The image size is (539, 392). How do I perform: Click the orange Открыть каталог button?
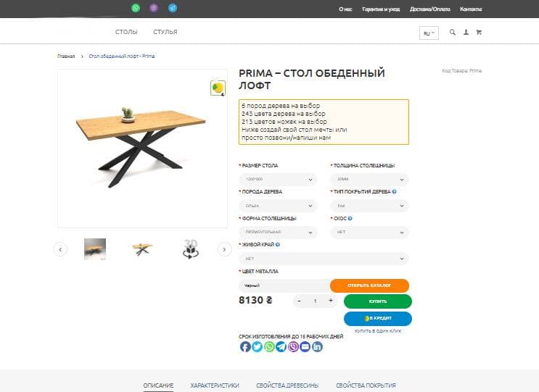pyautogui.click(x=369, y=285)
